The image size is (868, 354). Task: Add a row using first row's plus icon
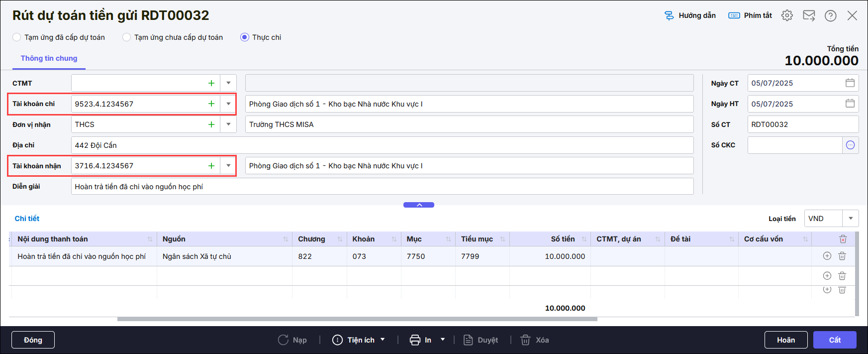point(827,256)
